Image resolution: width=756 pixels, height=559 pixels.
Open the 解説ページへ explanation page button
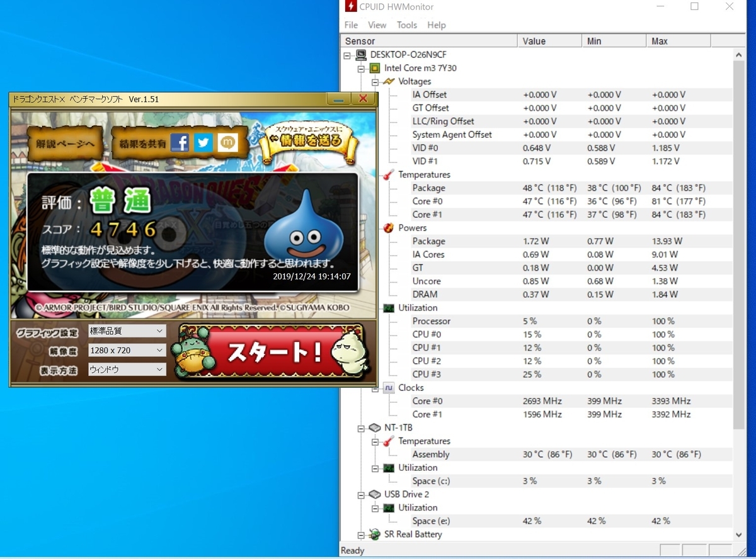66,144
